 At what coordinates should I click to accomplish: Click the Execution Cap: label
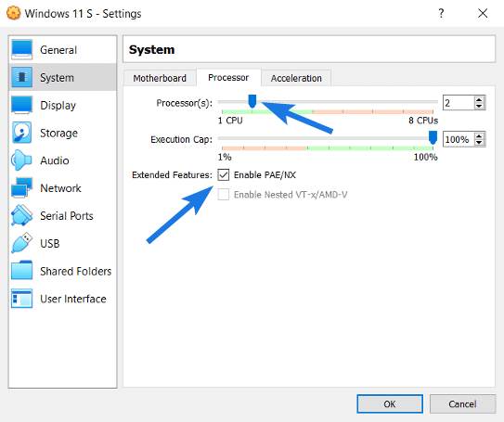[181, 139]
